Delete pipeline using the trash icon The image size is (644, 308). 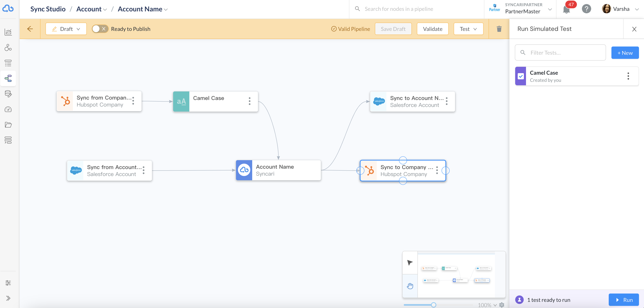[499, 29]
